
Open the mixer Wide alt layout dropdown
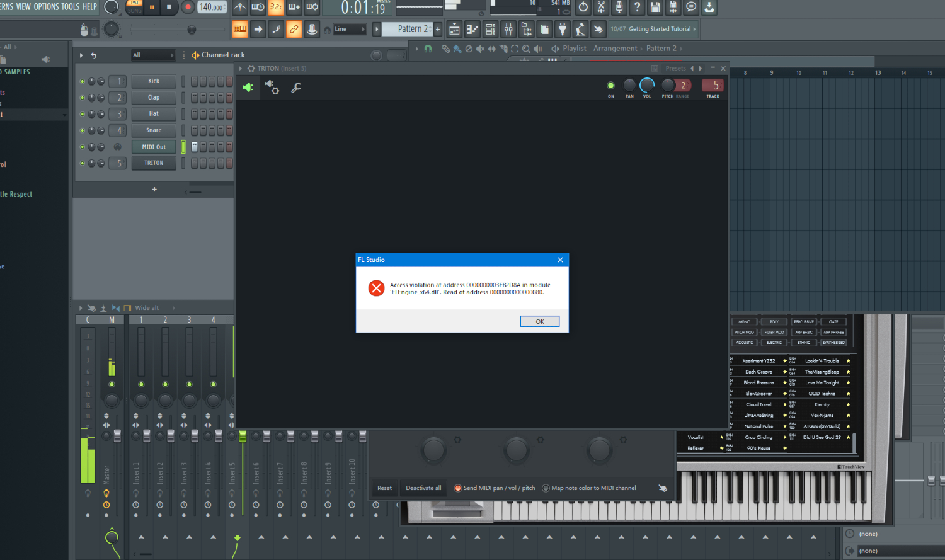(x=154, y=308)
